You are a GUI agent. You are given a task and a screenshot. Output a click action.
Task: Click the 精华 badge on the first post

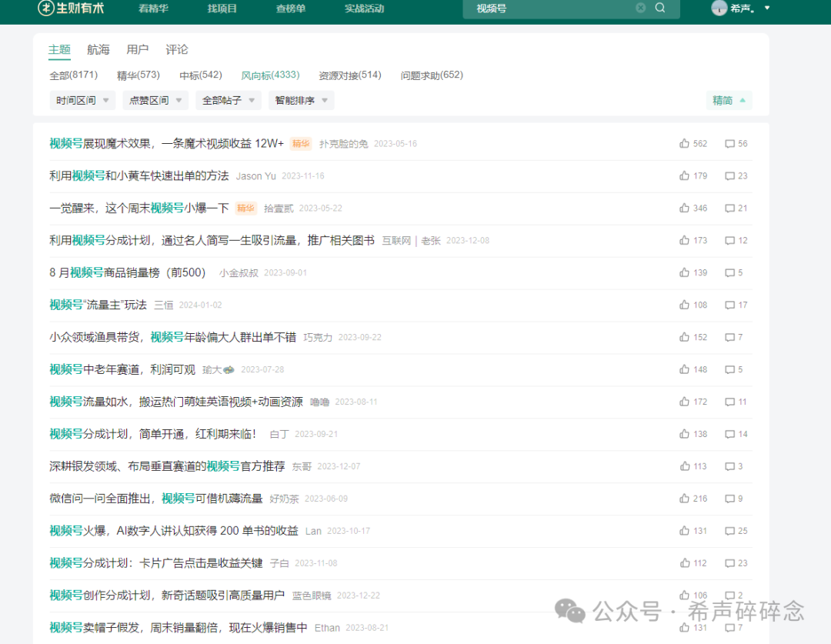(x=300, y=143)
